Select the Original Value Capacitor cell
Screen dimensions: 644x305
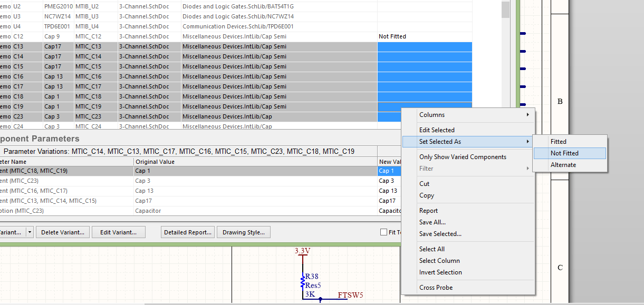coord(255,211)
